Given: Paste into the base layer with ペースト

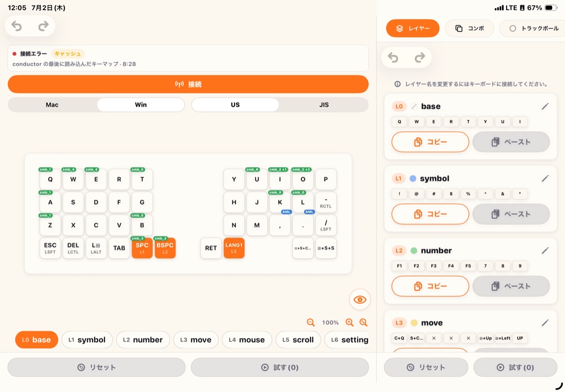Looking at the screenshot, I should coord(511,142).
